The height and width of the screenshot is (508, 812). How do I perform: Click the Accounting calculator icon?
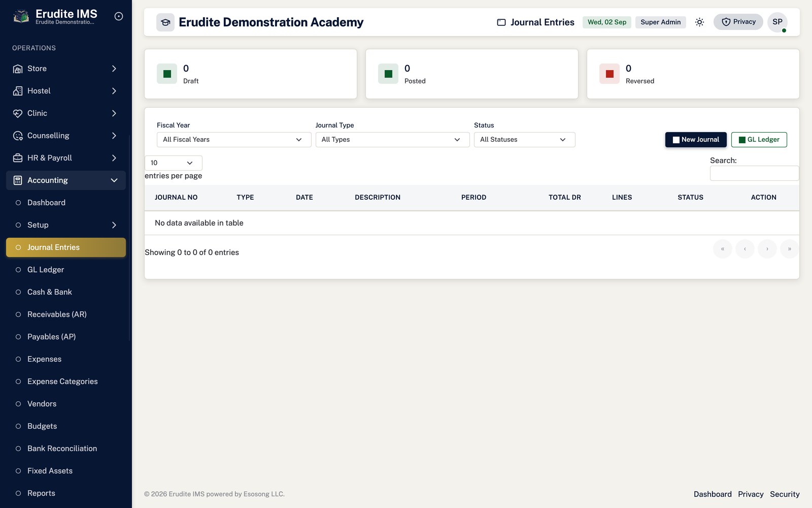(18, 180)
